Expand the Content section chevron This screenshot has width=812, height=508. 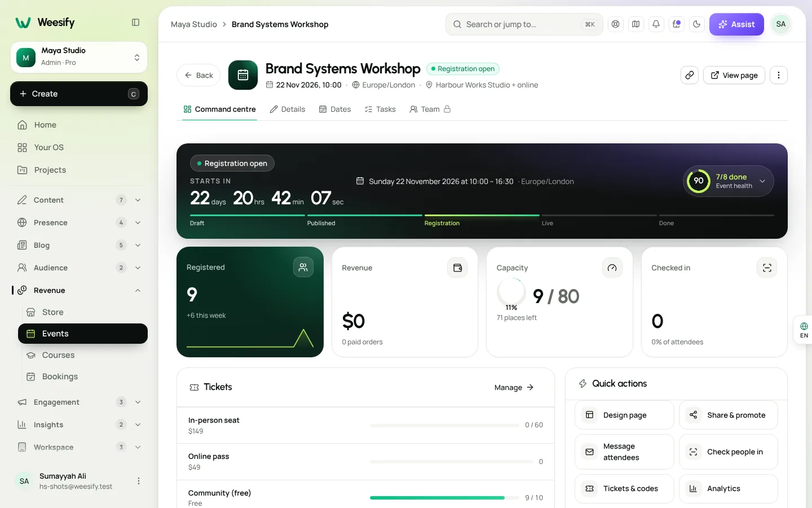138,200
